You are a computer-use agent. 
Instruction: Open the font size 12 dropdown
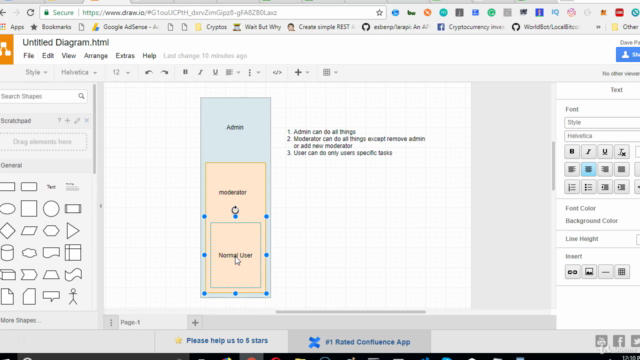click(121, 72)
